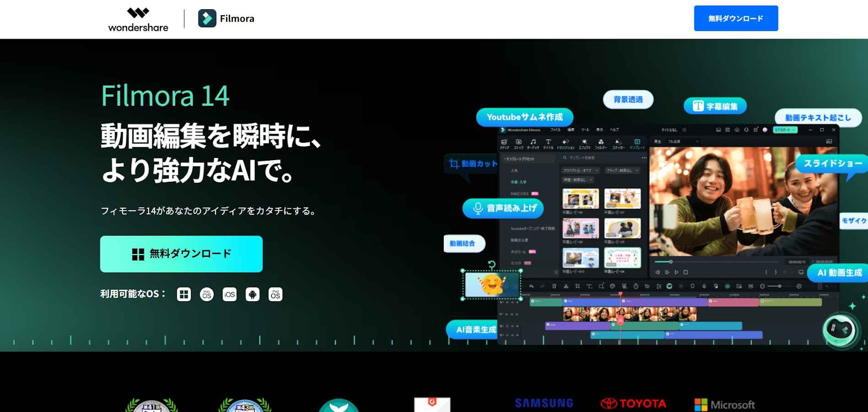
Task: Click the Wondershare logo in header
Action: (138, 20)
